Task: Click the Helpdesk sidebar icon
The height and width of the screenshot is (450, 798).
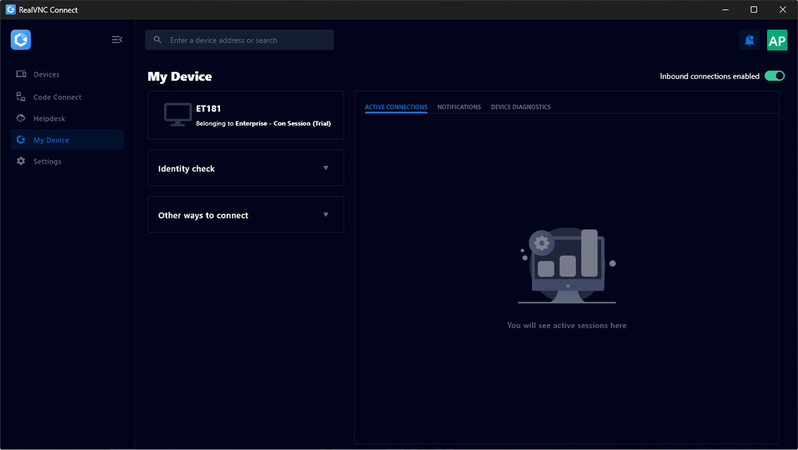Action: 21,118
